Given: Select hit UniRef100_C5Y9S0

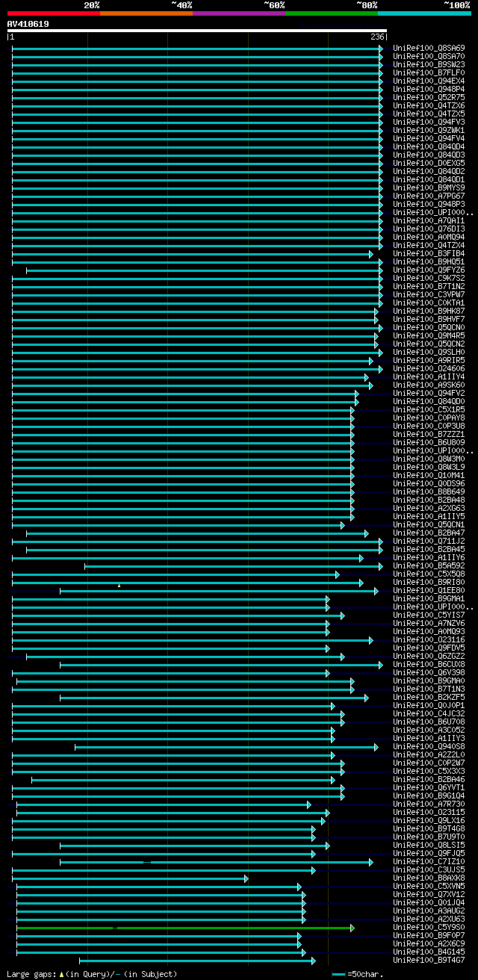Looking at the screenshot, I should click(x=429, y=927).
